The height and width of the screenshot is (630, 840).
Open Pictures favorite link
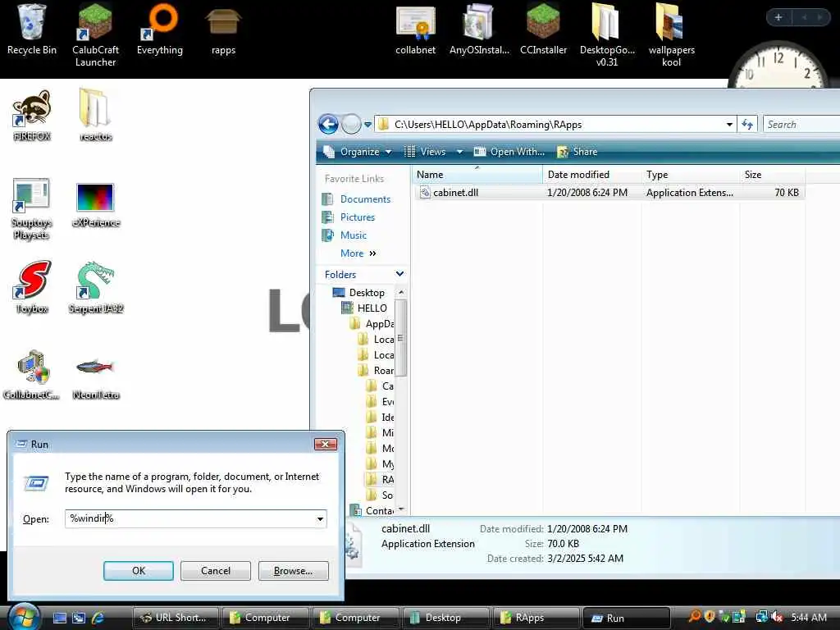click(x=358, y=217)
